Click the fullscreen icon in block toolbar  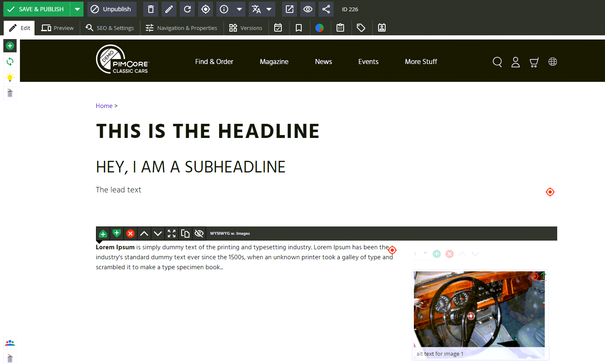coord(172,234)
